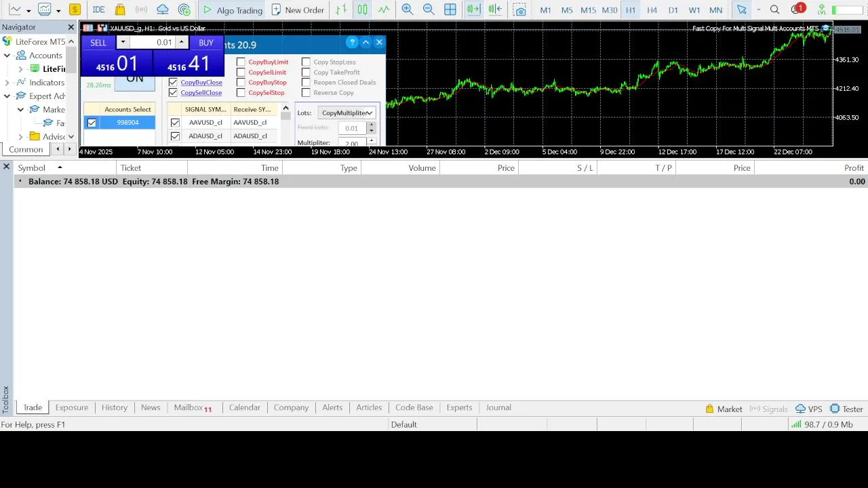868x488 pixels.
Task: Select the M1 timeframe
Action: click(545, 10)
